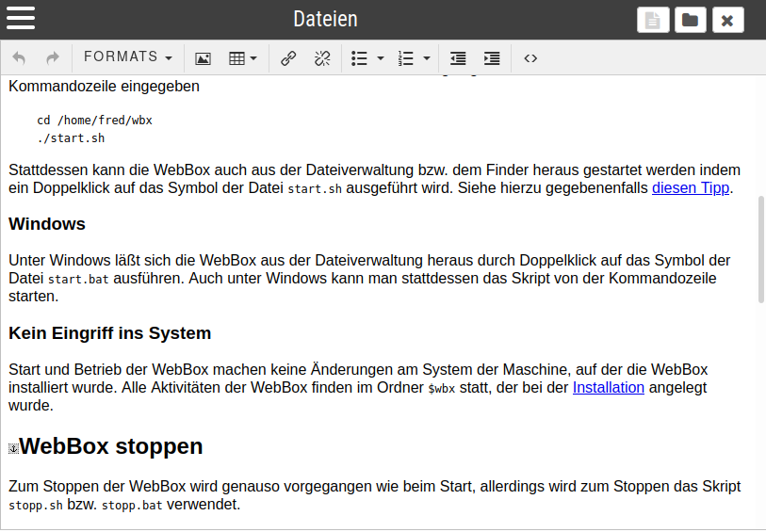Click the 'WebBox stoppen' heading
Image resolution: width=766 pixels, height=532 pixels.
tap(111, 446)
